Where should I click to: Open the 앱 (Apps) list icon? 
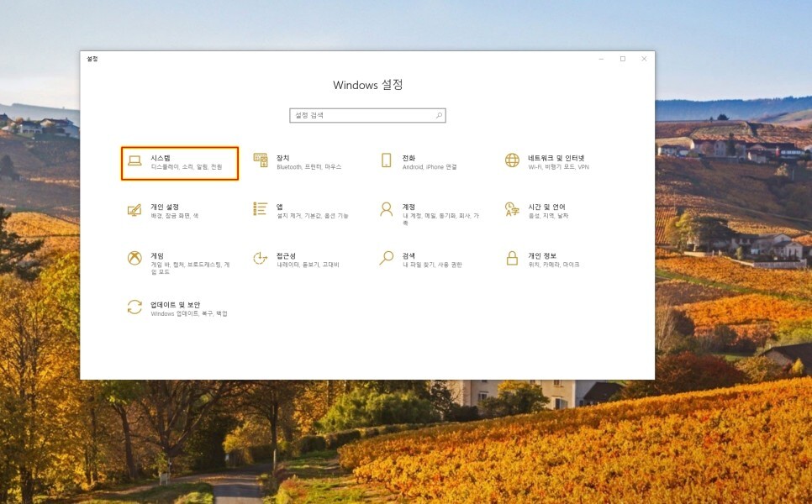pos(261,209)
